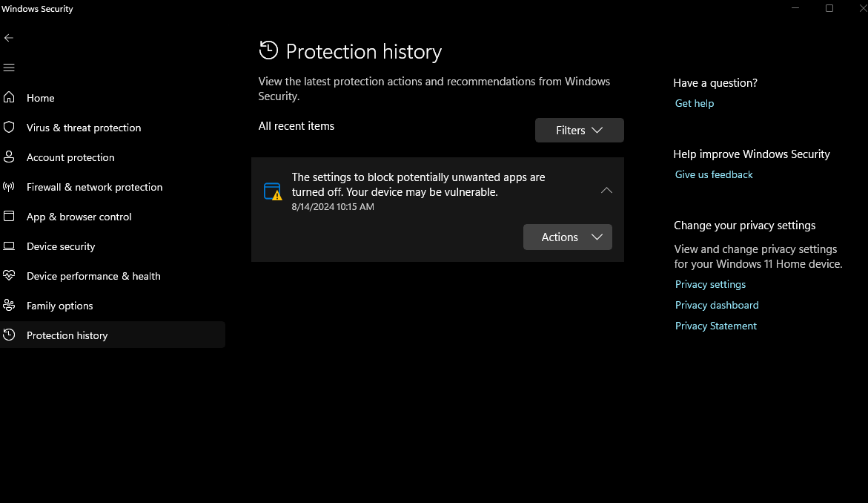
Task: Navigate to Device security
Action: point(113,246)
